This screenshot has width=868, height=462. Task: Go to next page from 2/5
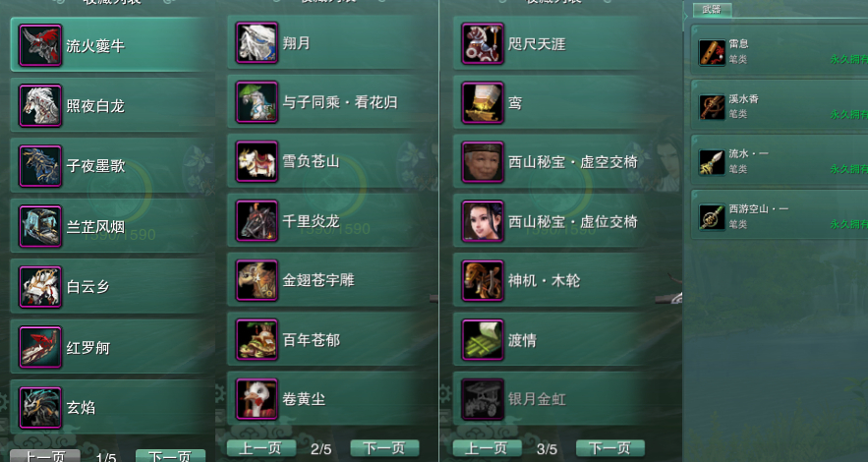(384, 448)
